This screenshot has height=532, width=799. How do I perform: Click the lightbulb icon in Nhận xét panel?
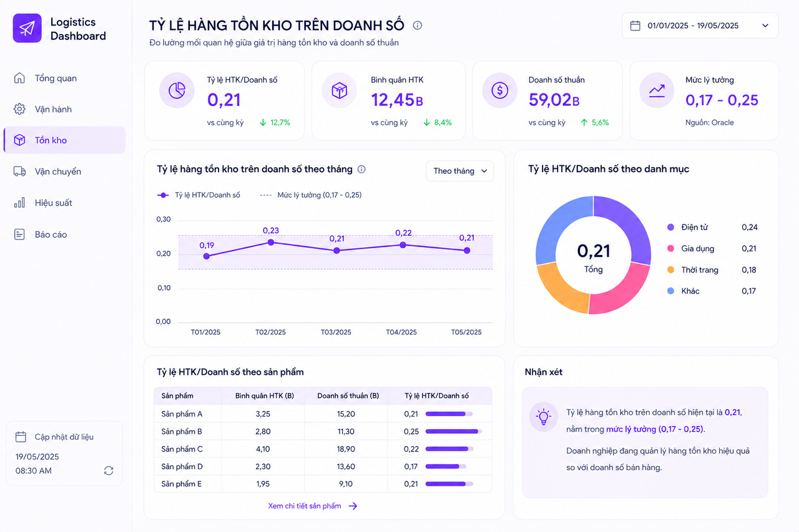[x=544, y=417]
